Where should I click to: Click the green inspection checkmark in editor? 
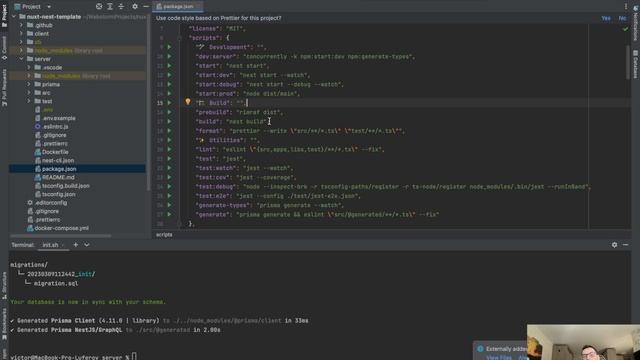point(626,29)
